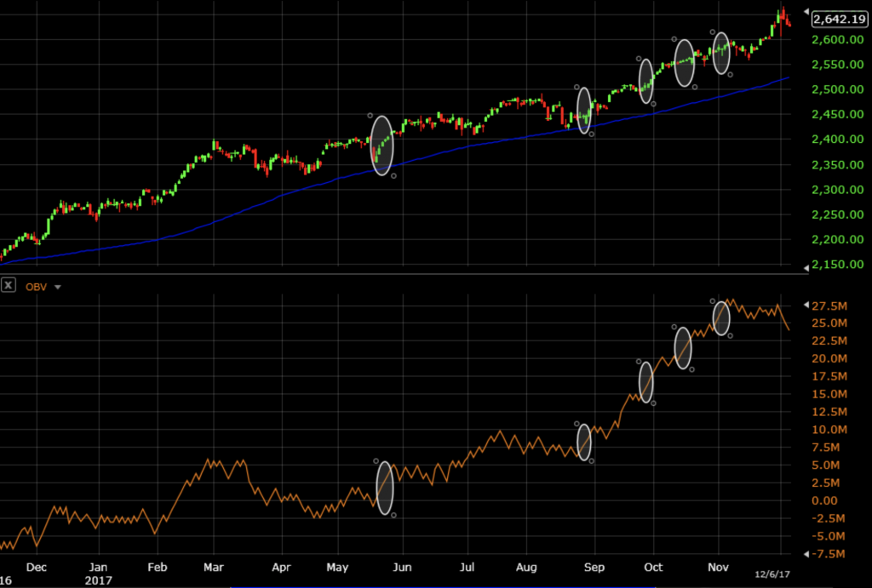The width and height of the screenshot is (872, 588).
Task: Select the late-September ellipse on OBV chart
Action: [x=646, y=381]
